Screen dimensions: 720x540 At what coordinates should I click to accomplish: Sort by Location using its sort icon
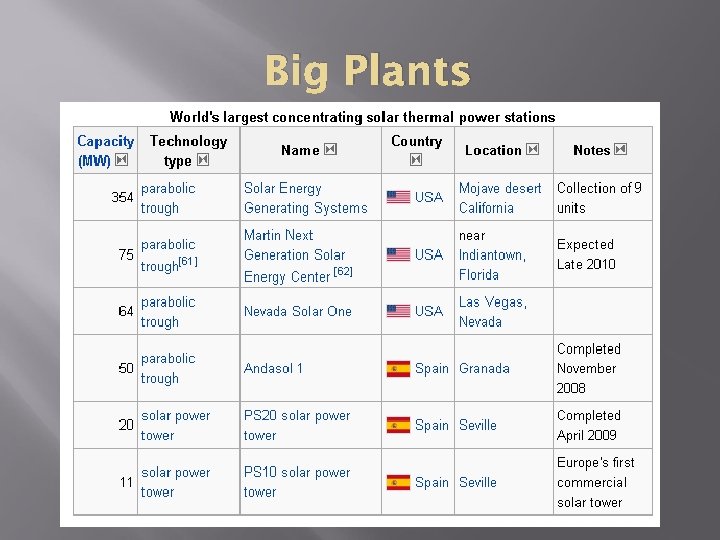coord(533,149)
